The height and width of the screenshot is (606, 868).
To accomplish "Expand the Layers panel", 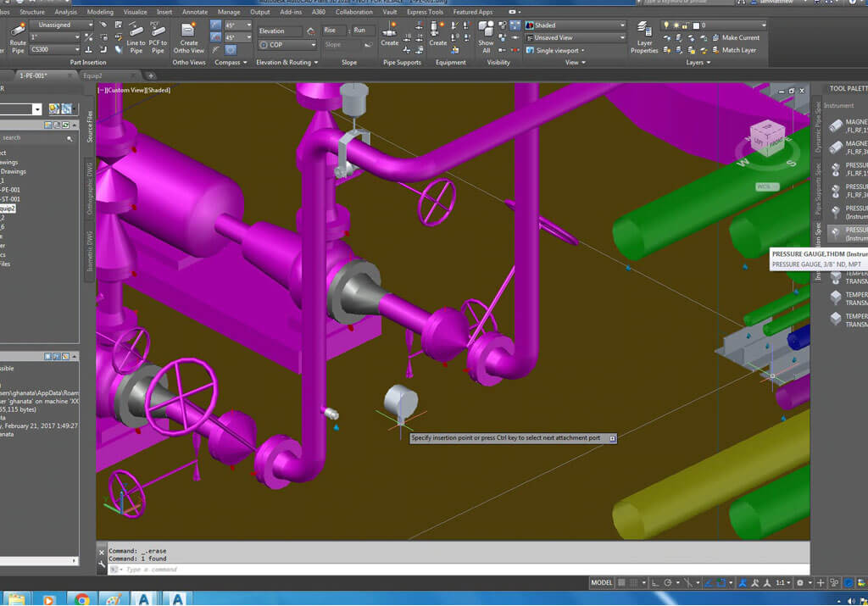I will tap(698, 63).
